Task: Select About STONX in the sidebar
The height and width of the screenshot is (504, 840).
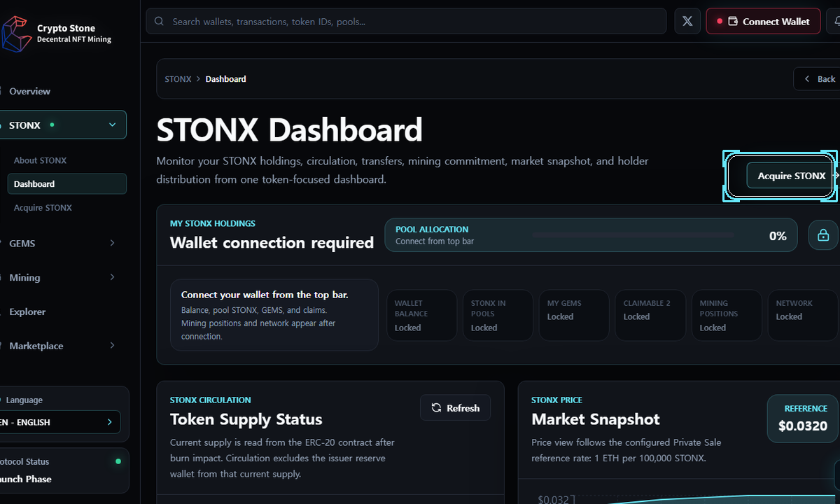Action: coord(40,160)
